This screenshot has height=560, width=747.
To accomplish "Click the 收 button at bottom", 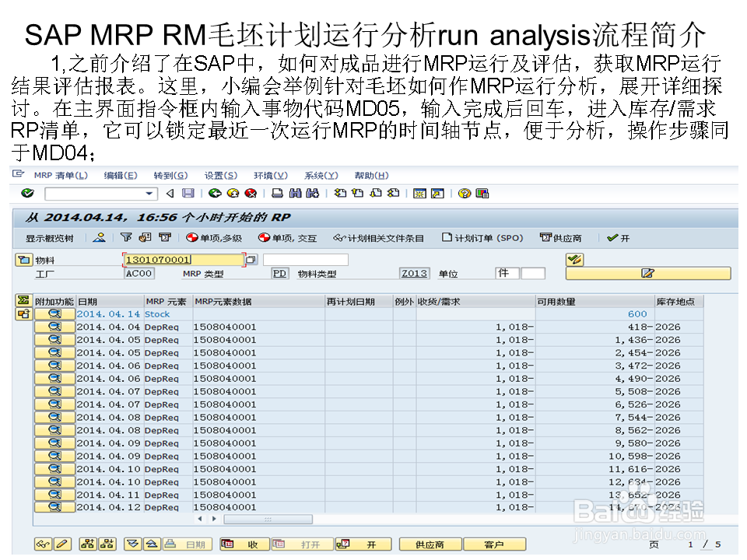I will [244, 544].
